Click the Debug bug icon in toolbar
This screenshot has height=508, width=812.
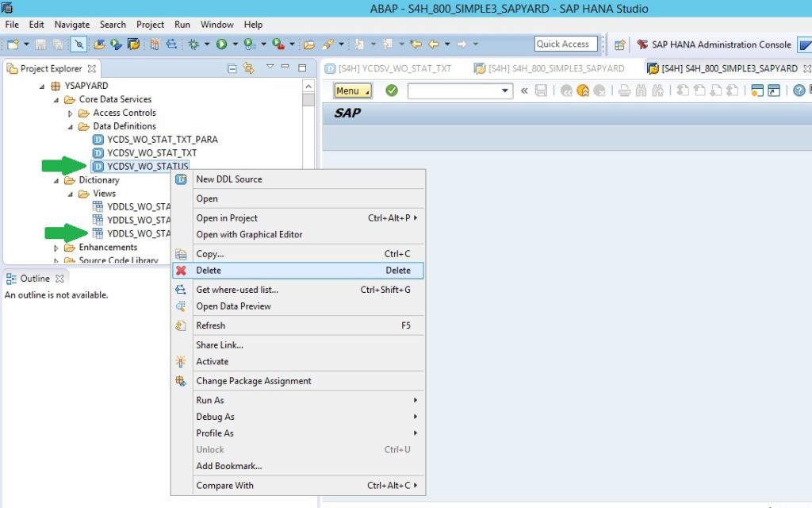tap(193, 44)
